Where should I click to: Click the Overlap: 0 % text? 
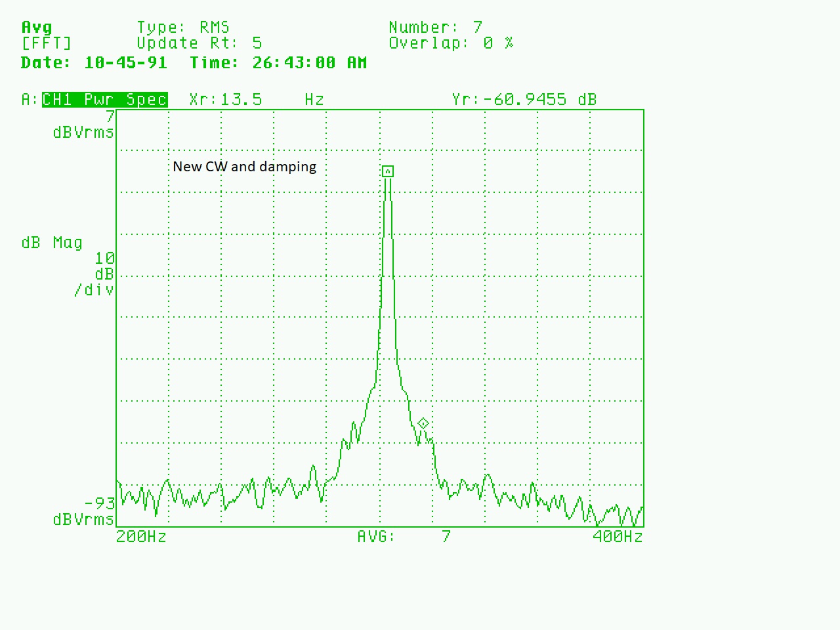pos(451,44)
